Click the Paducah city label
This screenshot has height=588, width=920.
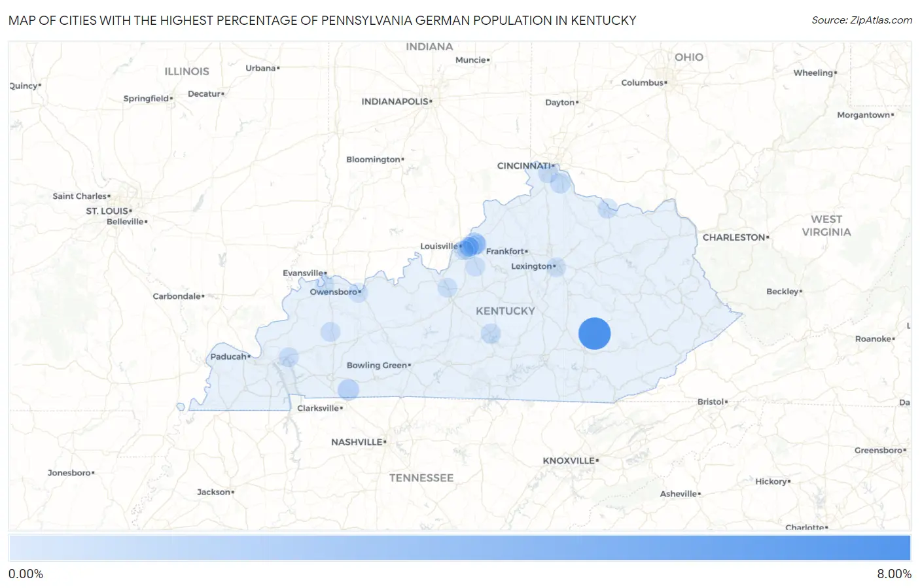pos(229,356)
